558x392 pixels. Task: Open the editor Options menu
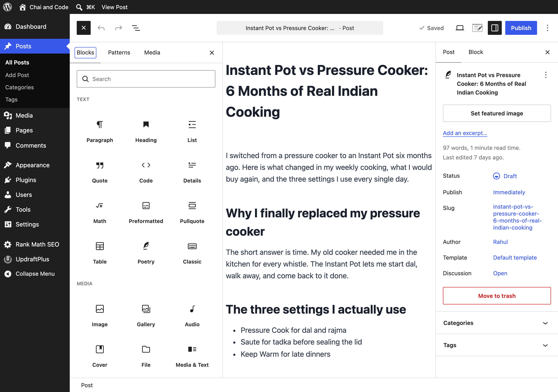pyautogui.click(x=547, y=28)
